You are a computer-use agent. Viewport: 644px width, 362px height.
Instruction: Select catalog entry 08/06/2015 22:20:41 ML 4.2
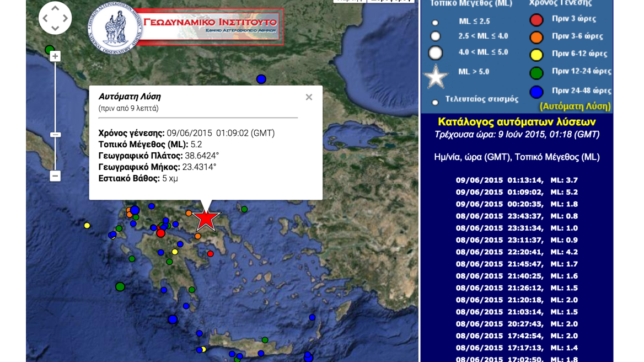(x=516, y=252)
